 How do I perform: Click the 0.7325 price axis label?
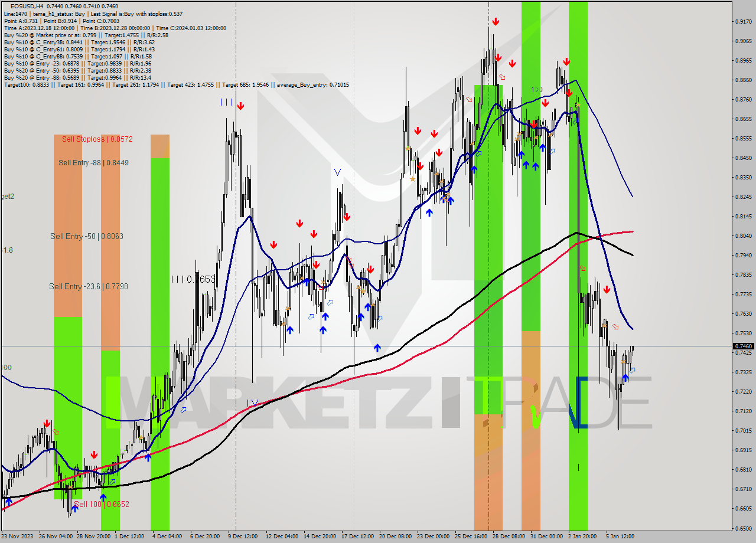tap(743, 372)
